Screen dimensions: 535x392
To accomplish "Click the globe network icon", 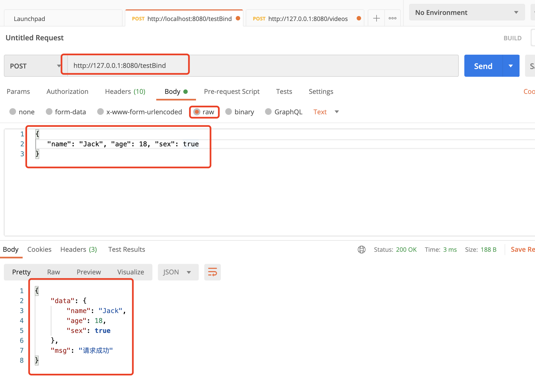I will pyautogui.click(x=361, y=250).
